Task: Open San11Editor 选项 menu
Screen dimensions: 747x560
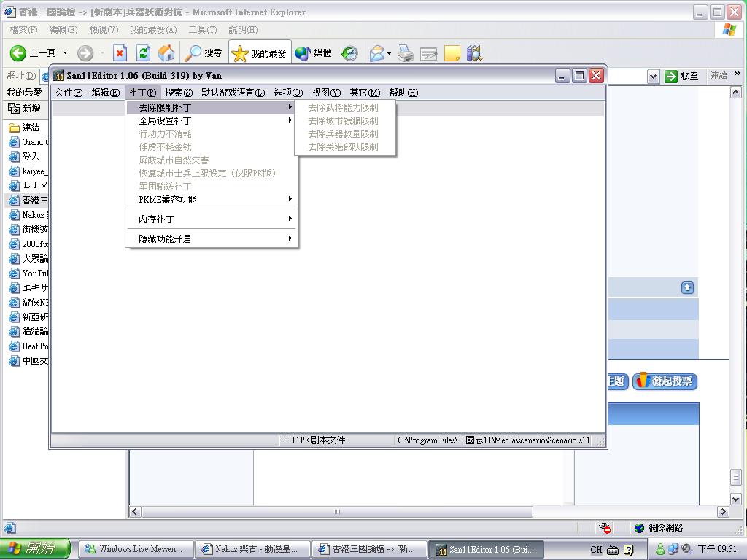Action: (x=288, y=93)
